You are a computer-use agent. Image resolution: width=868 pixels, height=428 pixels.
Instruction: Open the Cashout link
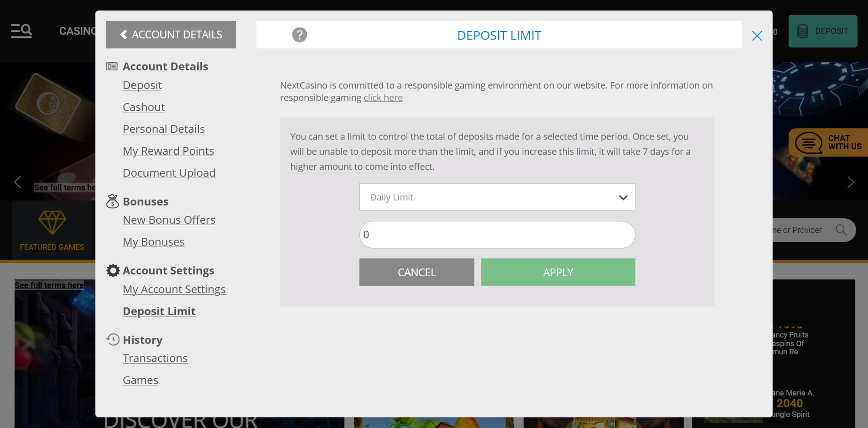click(144, 107)
